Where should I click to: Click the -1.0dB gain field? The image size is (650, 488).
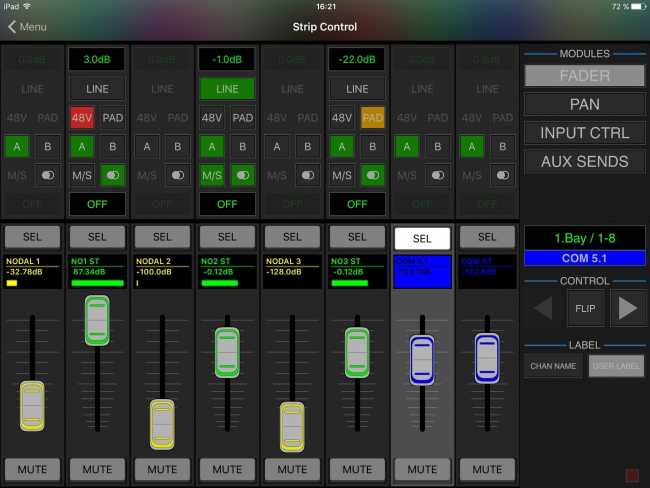pyautogui.click(x=227, y=59)
